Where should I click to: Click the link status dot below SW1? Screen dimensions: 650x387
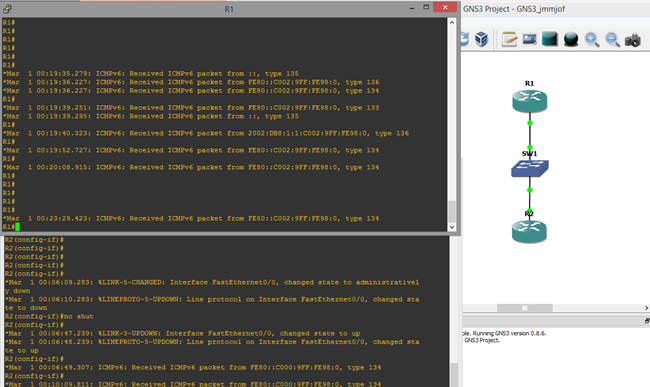point(529,190)
